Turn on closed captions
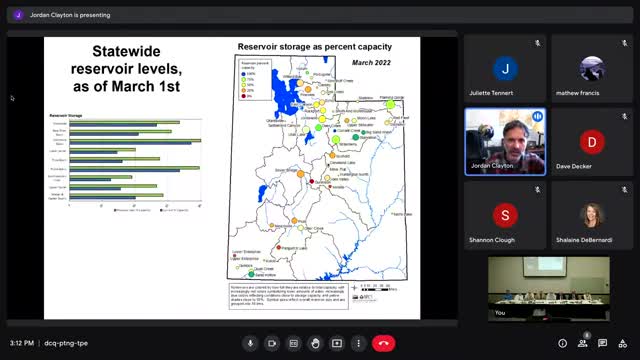640x360 pixels. [293, 343]
